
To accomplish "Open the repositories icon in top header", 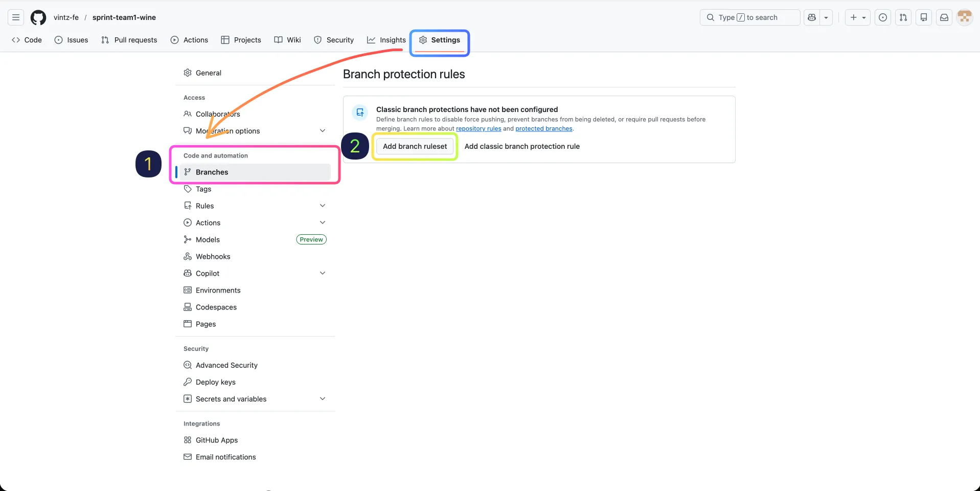I will [x=924, y=17].
